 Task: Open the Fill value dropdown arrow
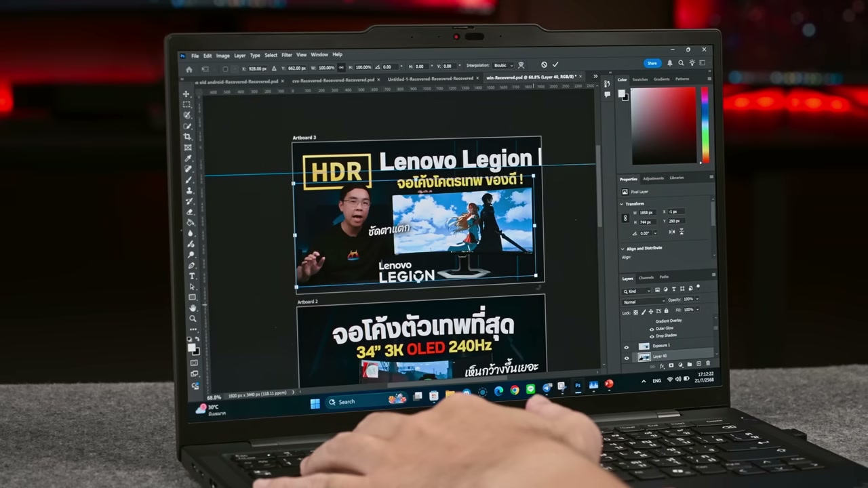(697, 310)
